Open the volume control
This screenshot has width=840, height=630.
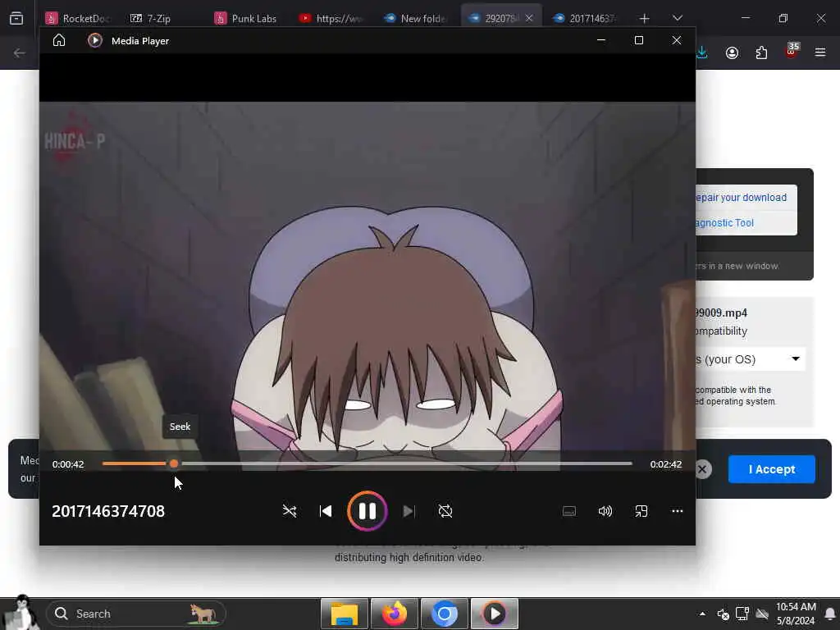(605, 511)
